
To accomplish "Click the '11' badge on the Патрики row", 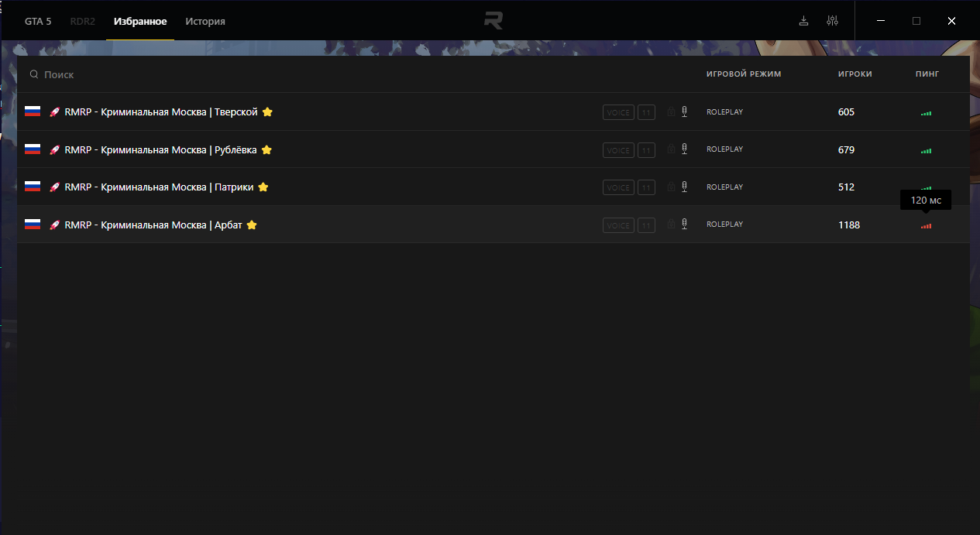I will point(647,187).
